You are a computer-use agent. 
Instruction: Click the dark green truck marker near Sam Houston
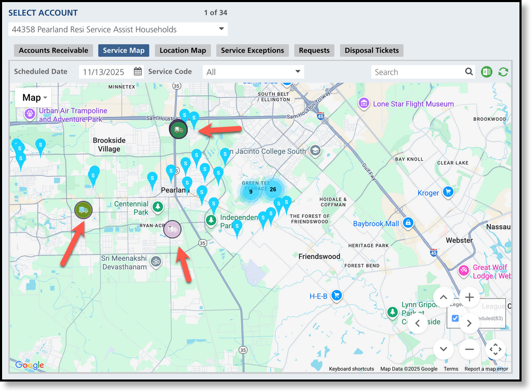(x=178, y=129)
